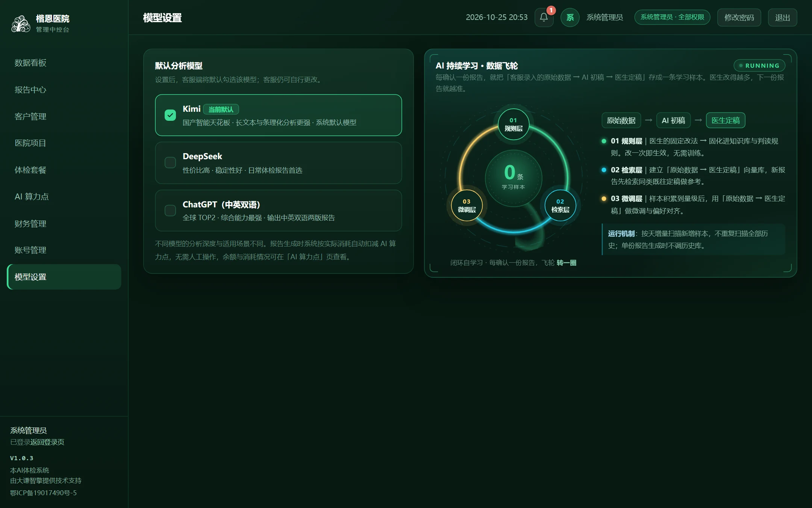The image size is (812, 508).
Task: Click the 楷恩医院 tree logo
Action: point(21,24)
